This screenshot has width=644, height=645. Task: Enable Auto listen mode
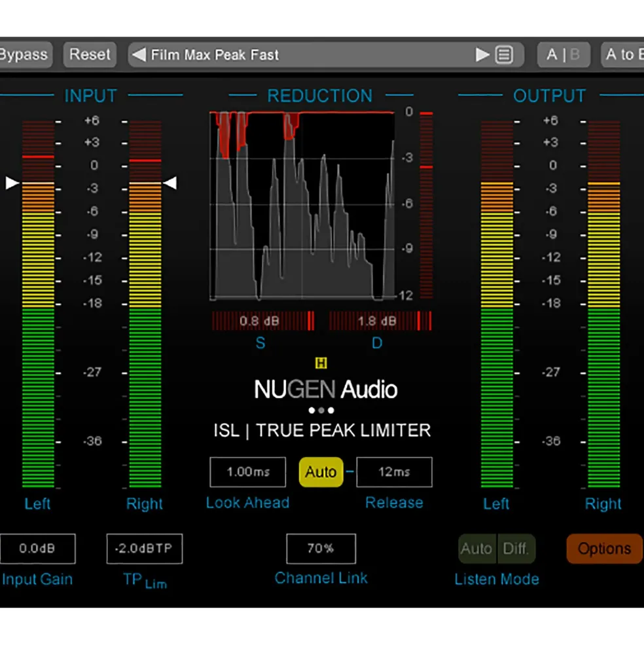coord(477,549)
